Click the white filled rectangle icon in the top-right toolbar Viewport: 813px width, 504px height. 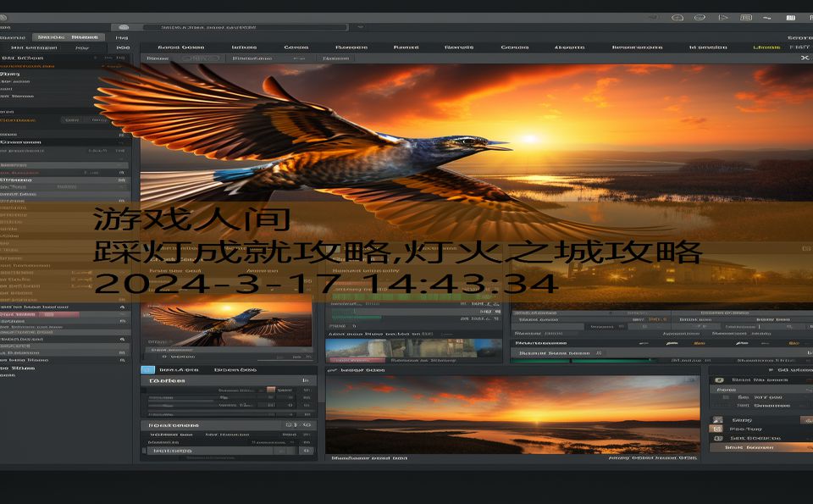tap(791, 18)
